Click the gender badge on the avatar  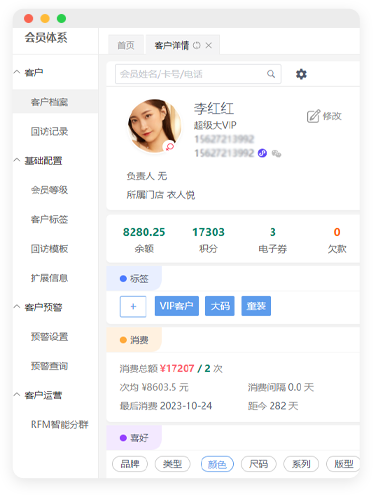pos(170,146)
